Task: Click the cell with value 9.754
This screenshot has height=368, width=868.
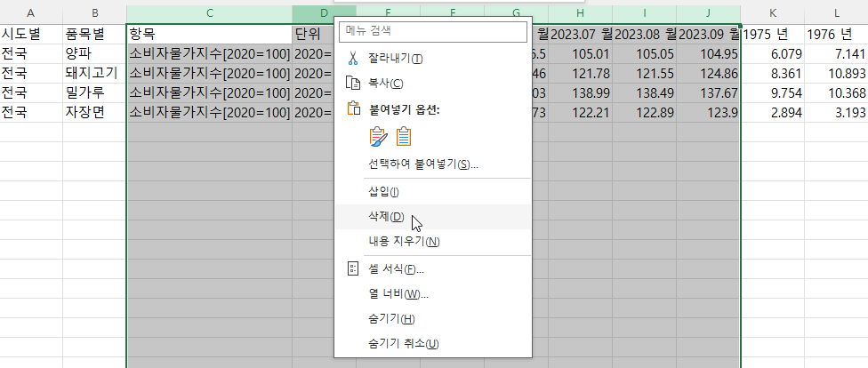Action: pyautogui.click(x=772, y=92)
